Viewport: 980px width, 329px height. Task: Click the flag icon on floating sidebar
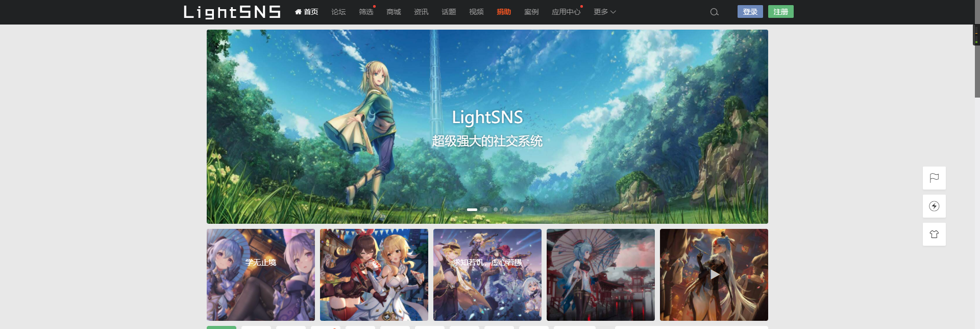pyautogui.click(x=934, y=178)
